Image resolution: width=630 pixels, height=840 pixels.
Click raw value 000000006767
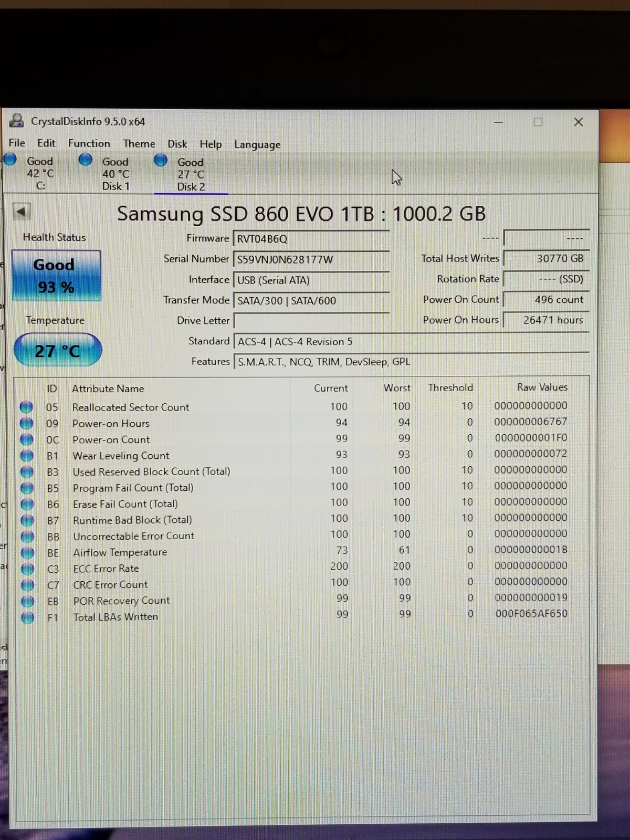click(x=531, y=422)
